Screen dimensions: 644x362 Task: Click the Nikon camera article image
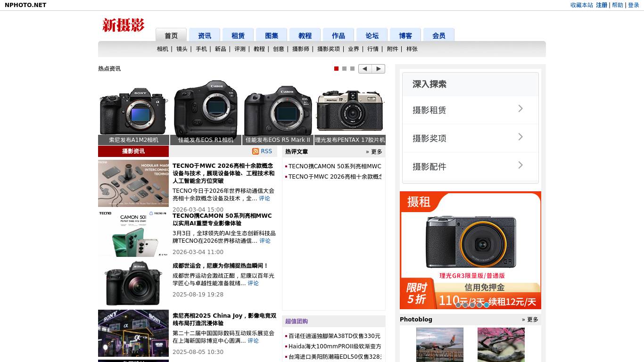pos(133,283)
